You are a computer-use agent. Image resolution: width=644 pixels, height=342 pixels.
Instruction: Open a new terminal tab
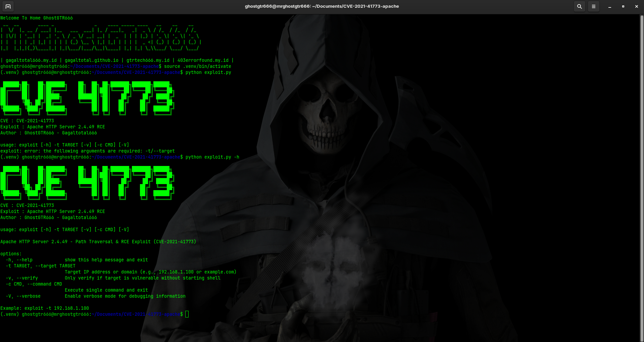click(x=8, y=6)
